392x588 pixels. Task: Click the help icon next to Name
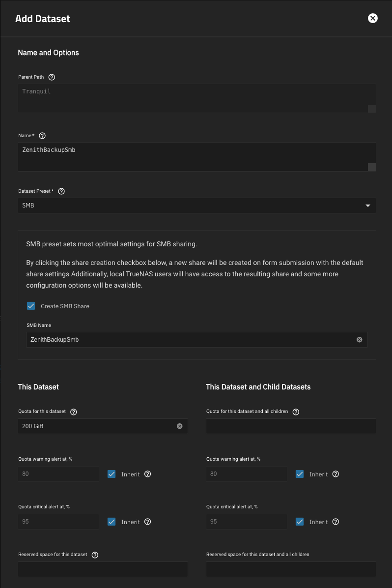point(42,136)
